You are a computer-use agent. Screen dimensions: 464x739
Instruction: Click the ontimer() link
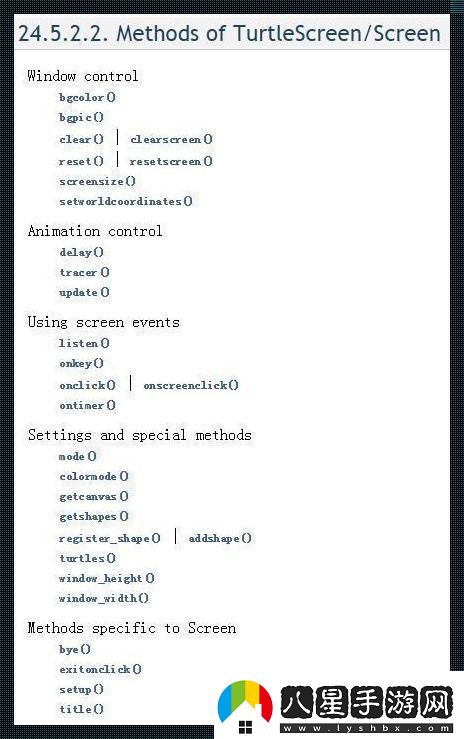coord(87,405)
